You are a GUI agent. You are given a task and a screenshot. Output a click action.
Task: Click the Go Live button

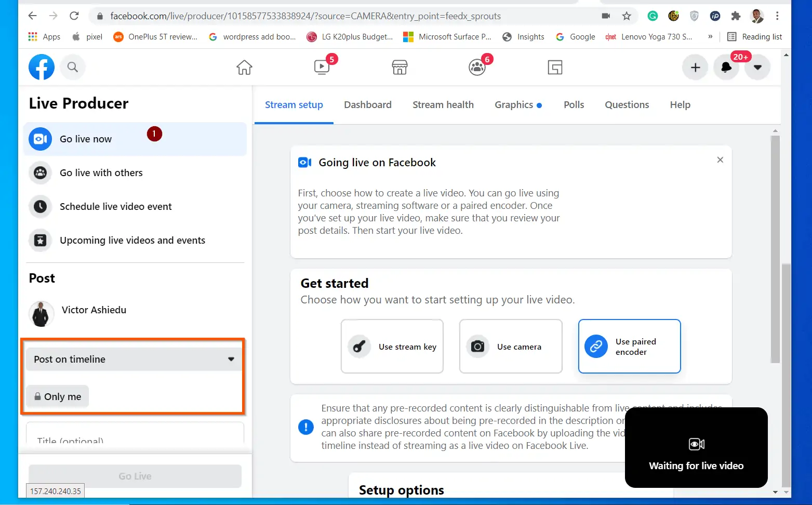click(135, 476)
